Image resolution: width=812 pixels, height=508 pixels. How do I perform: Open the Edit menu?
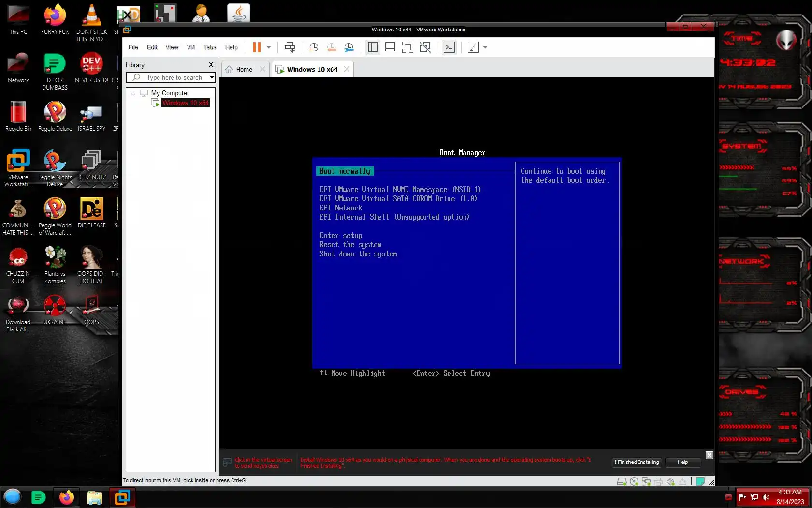(152, 47)
